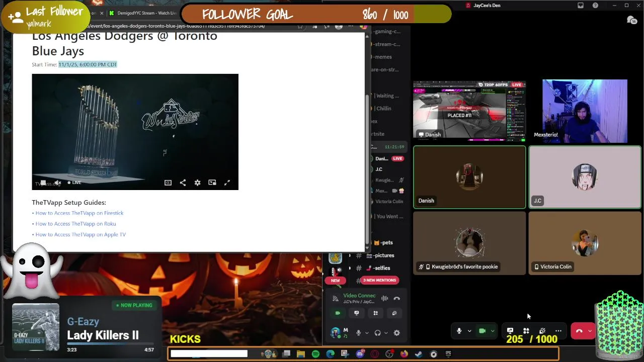Disconnect from voice in connection panel
The width and height of the screenshot is (644, 362).
click(x=397, y=299)
